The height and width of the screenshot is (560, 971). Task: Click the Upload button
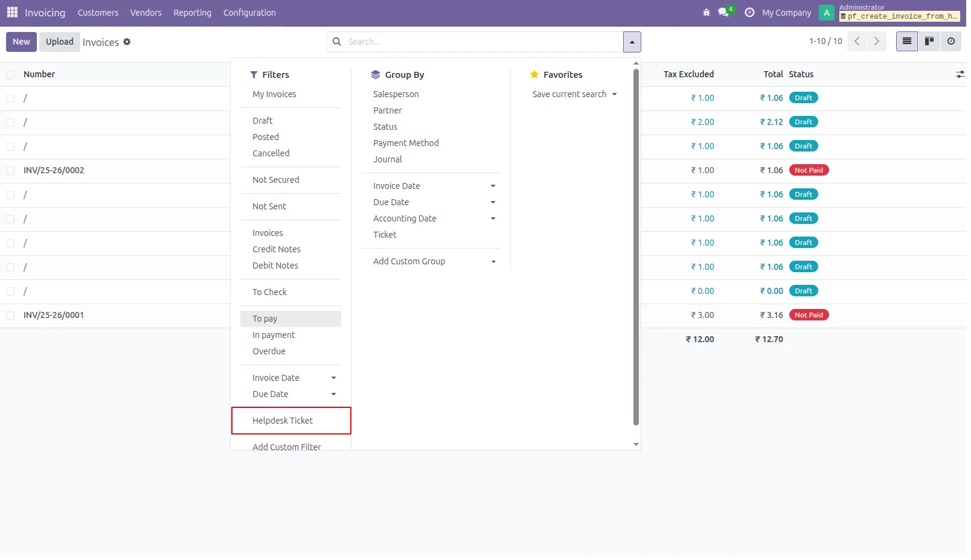60,42
